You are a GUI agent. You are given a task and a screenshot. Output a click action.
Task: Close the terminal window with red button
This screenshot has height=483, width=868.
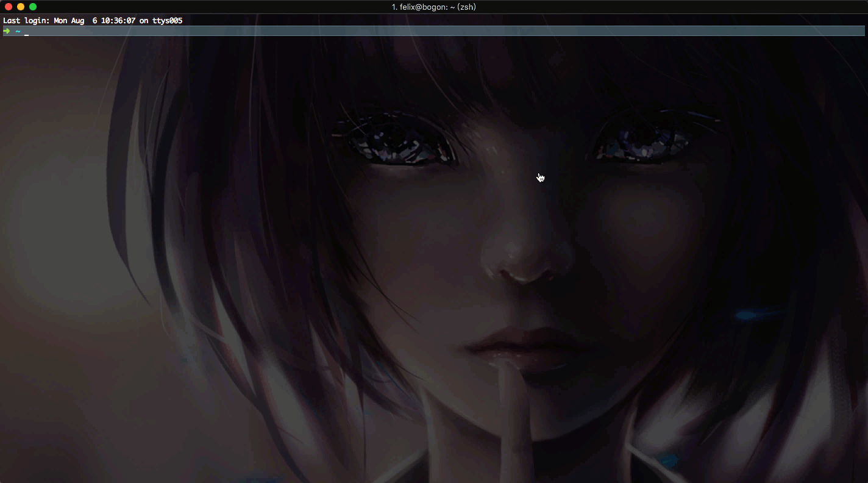point(9,7)
